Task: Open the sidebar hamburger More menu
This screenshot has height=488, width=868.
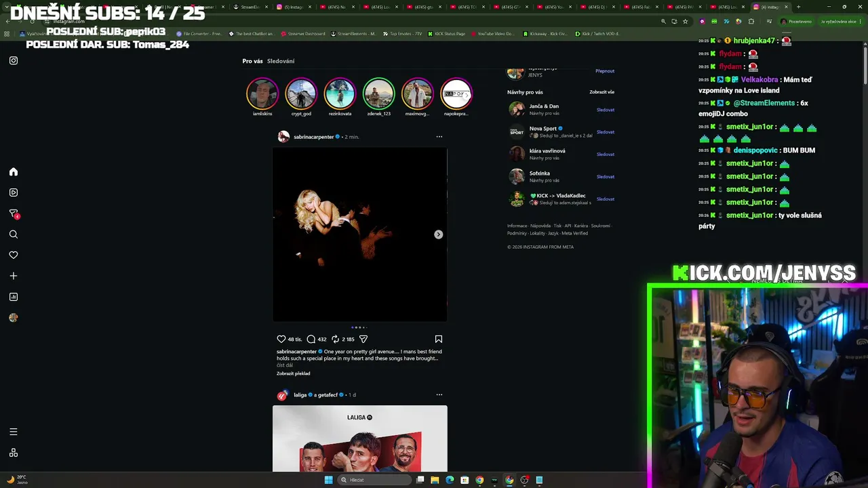Action: tap(14, 432)
